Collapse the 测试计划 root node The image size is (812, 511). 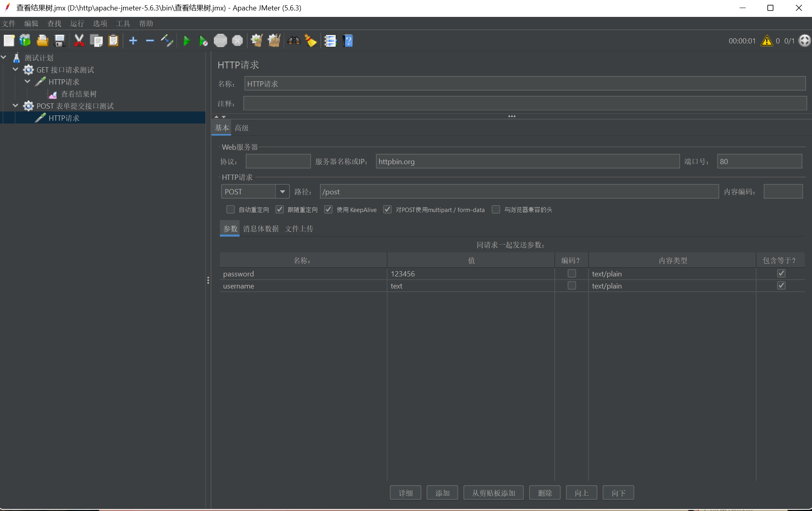pyautogui.click(x=4, y=58)
